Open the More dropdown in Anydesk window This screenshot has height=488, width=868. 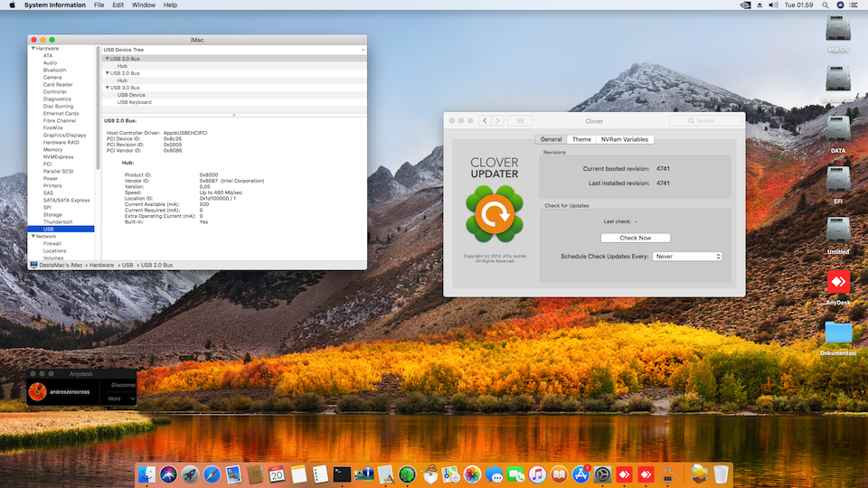[121, 399]
